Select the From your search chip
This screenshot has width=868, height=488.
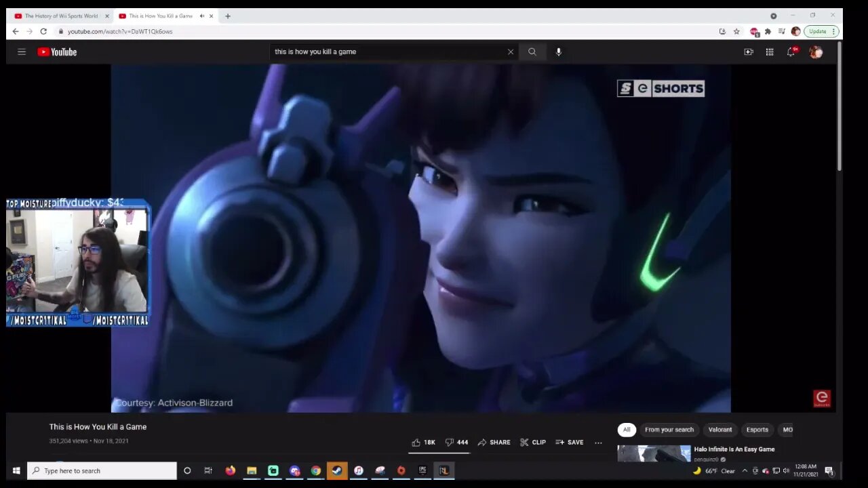(669, 430)
